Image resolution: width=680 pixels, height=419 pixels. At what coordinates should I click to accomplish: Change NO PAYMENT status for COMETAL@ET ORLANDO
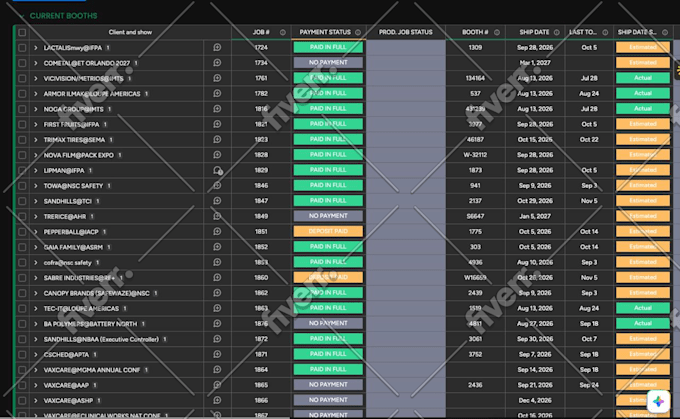click(328, 63)
